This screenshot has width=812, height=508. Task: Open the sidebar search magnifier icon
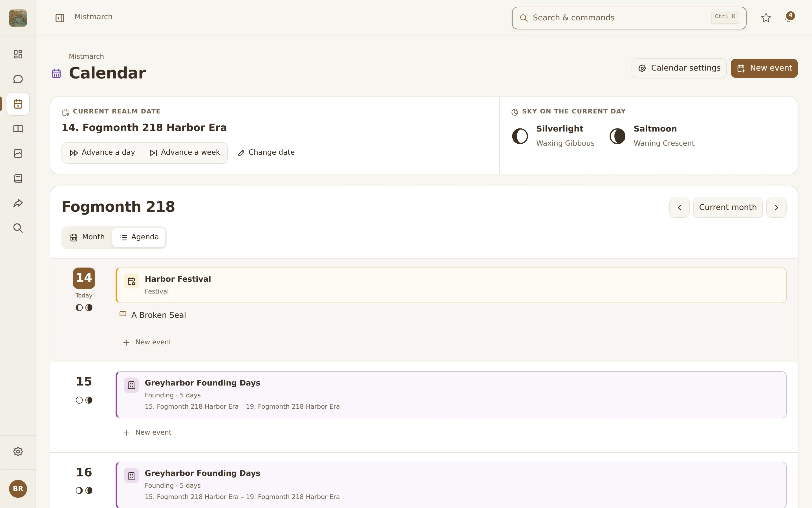[x=18, y=228]
